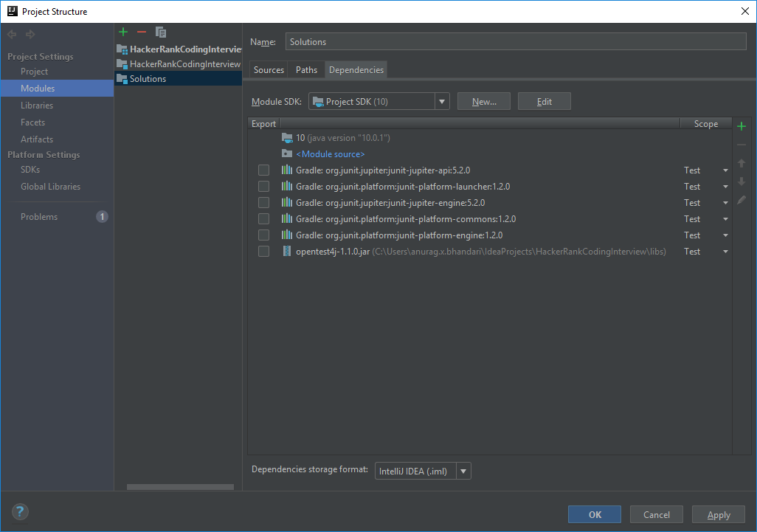Click the red minus to remove the module
Screen dimensions: 757x532
click(142, 32)
